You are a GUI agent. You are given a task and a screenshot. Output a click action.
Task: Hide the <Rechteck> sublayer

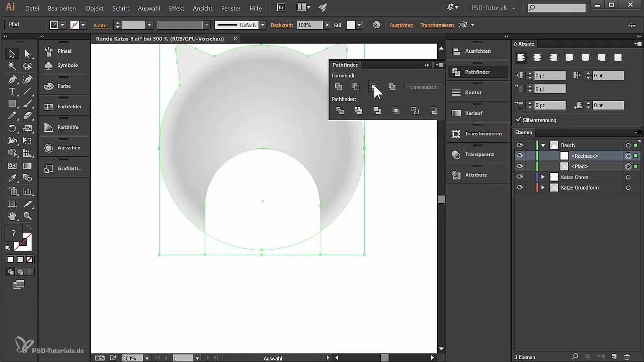click(x=520, y=156)
